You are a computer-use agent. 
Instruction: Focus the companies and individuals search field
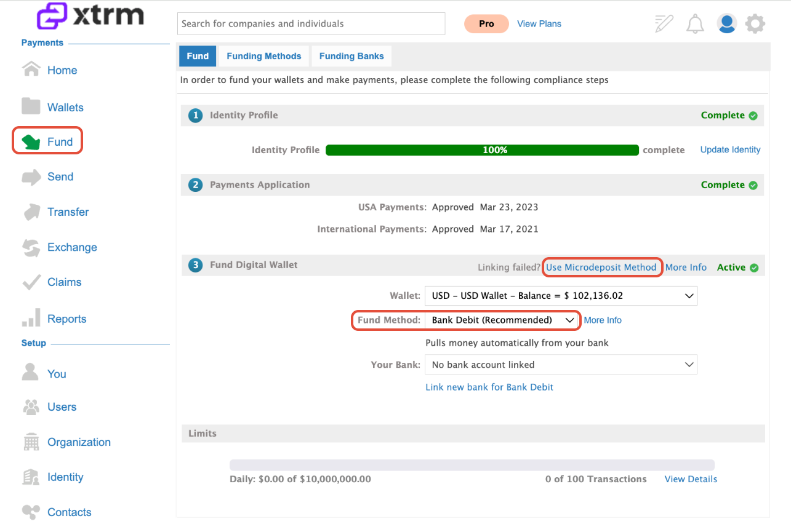(311, 24)
